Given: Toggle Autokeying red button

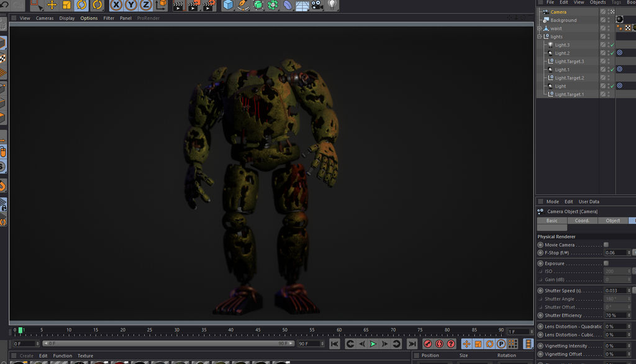Looking at the screenshot, I should 439,344.
